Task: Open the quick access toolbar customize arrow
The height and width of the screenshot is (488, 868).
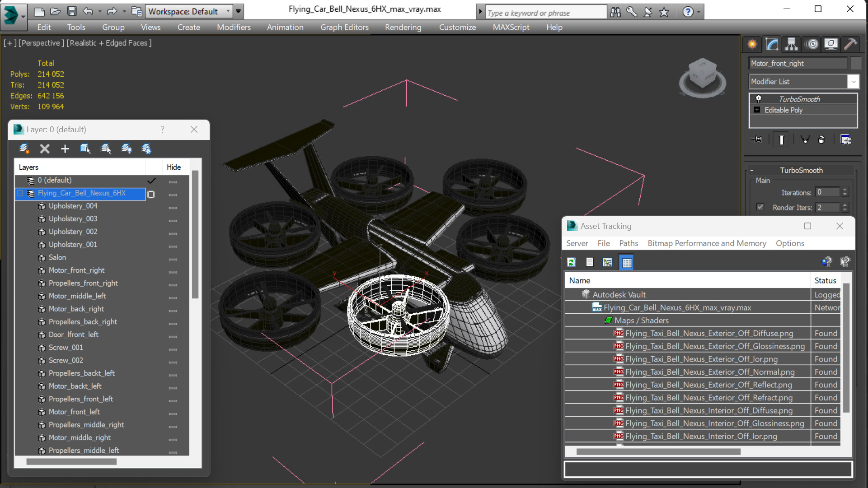Action: point(238,11)
